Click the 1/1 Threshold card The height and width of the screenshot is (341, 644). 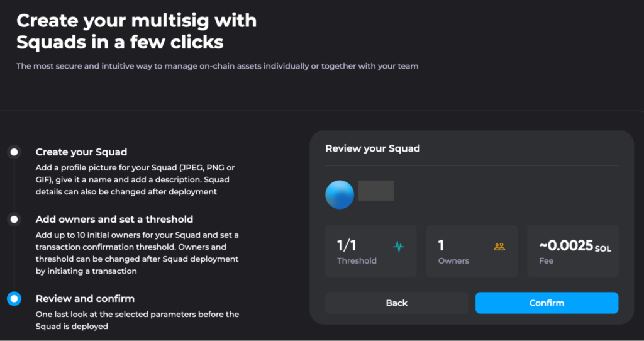[371, 251]
